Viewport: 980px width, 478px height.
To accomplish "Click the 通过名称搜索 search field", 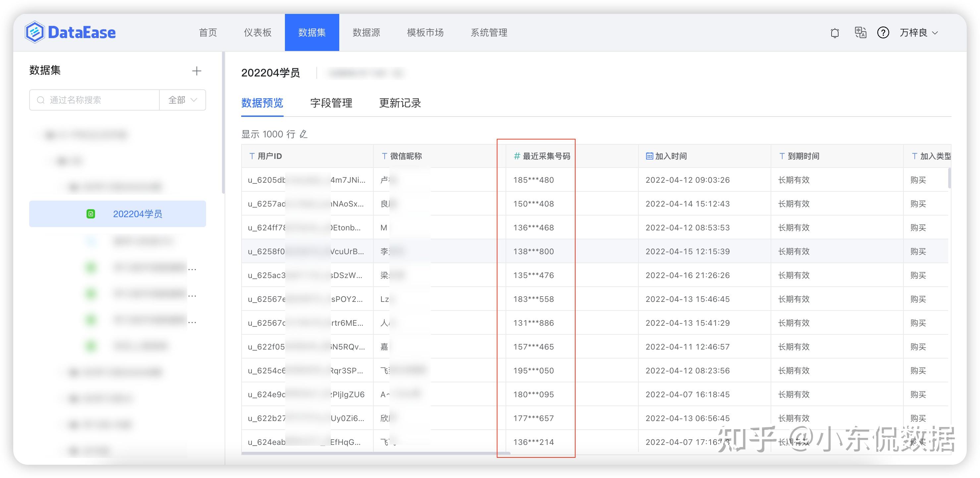I will point(94,100).
